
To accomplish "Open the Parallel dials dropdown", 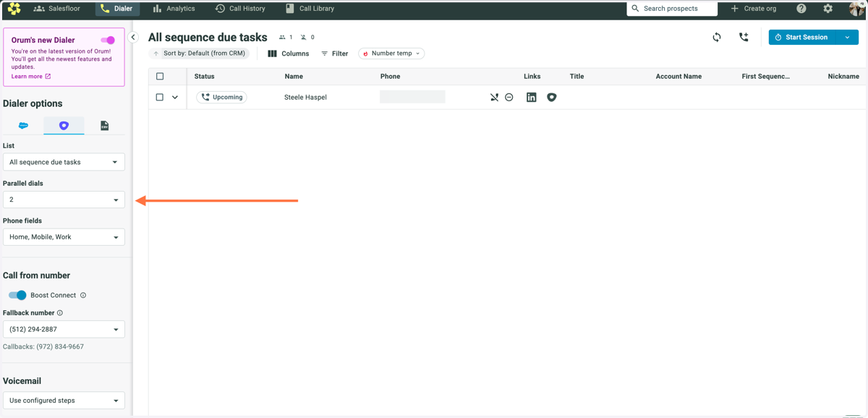I will pyautogui.click(x=64, y=200).
